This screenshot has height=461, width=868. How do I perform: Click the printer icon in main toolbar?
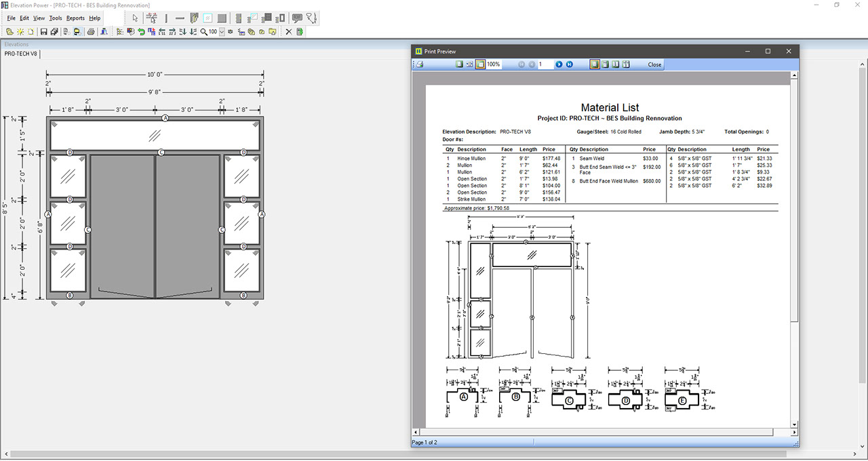pos(91,32)
